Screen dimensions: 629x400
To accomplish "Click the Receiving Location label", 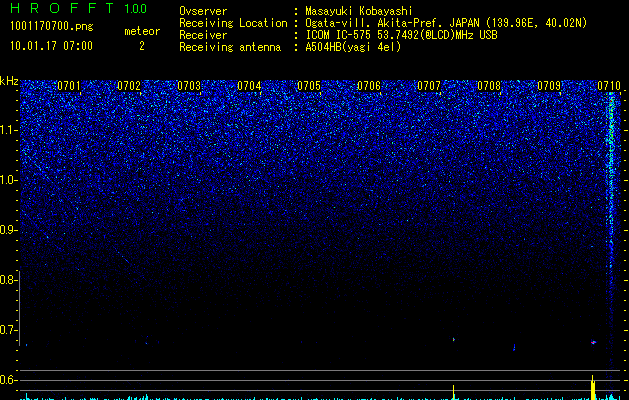I will pos(233,23).
